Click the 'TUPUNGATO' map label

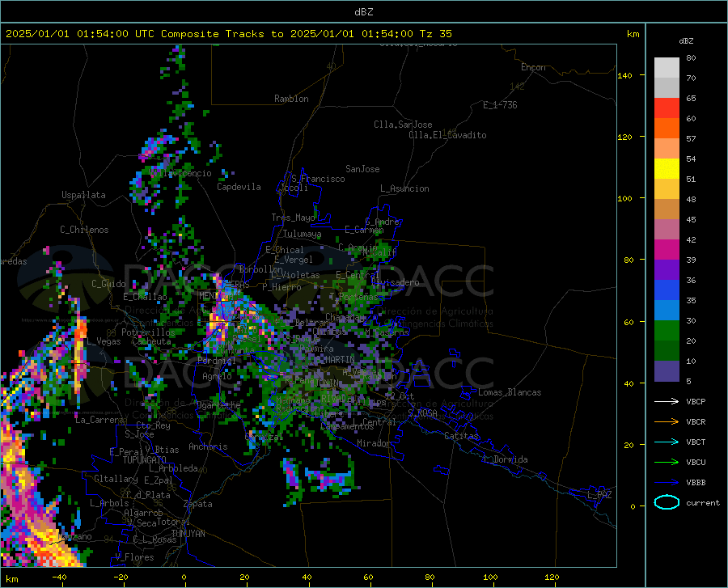click(x=145, y=460)
